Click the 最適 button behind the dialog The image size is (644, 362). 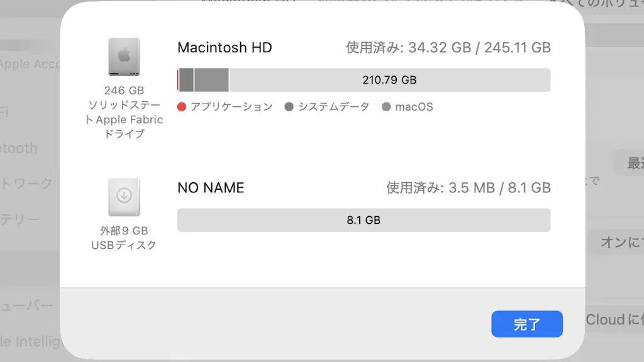(632, 162)
